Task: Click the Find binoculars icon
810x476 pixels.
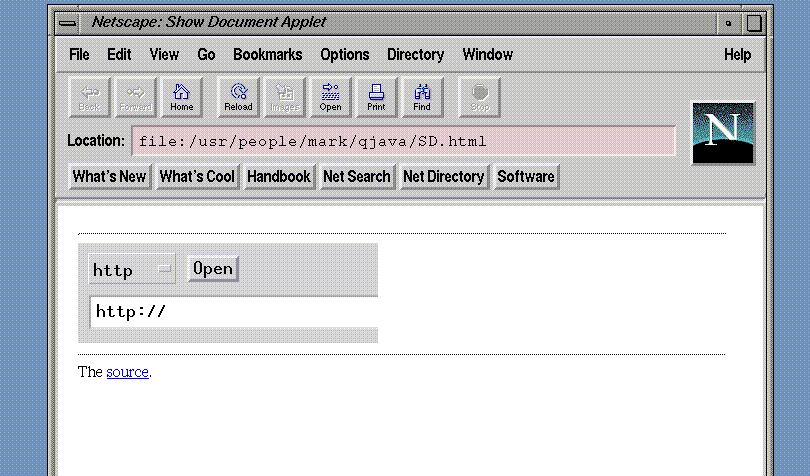Action: click(422, 97)
